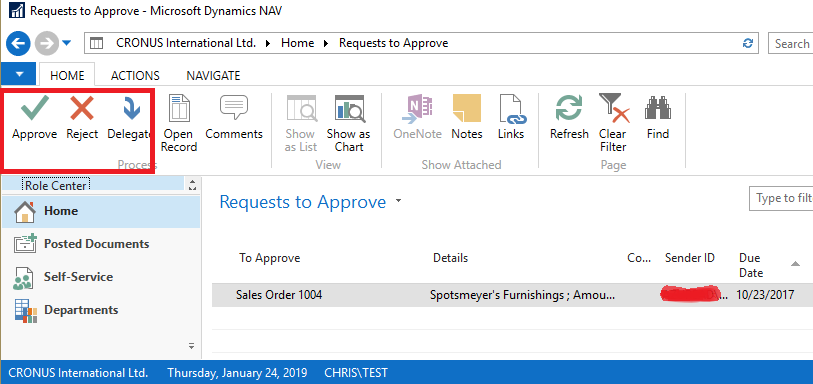Sort by the Sender ID column header

(690, 258)
